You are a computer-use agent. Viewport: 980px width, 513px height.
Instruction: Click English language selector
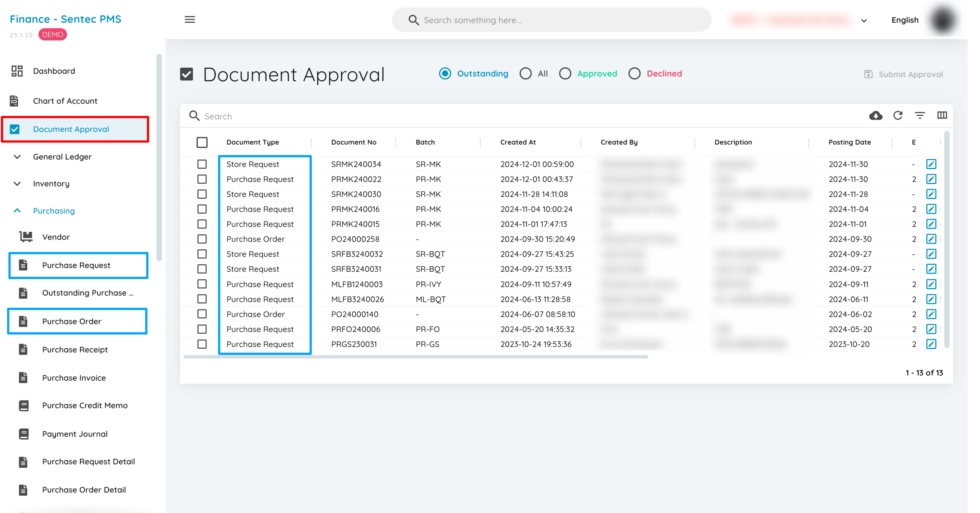(905, 20)
